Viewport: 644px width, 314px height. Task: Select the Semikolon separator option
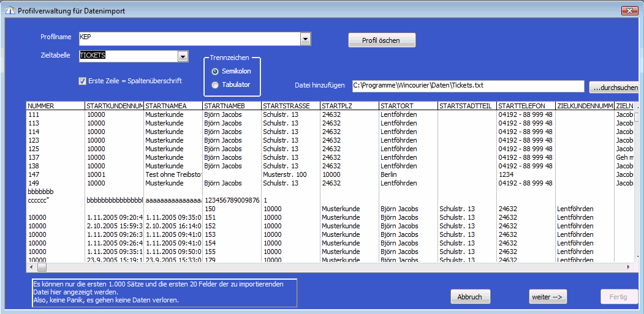215,72
